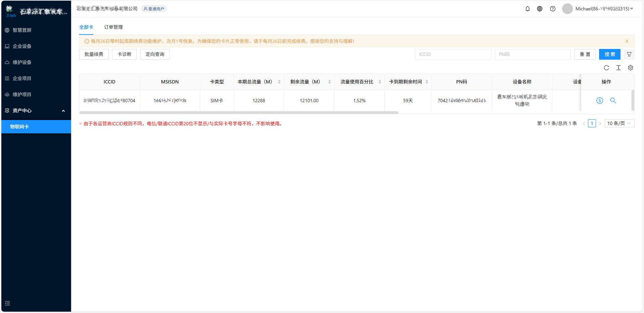Screen dimensions: 644x313
Task: Open table column settings gear
Action: 631,68
